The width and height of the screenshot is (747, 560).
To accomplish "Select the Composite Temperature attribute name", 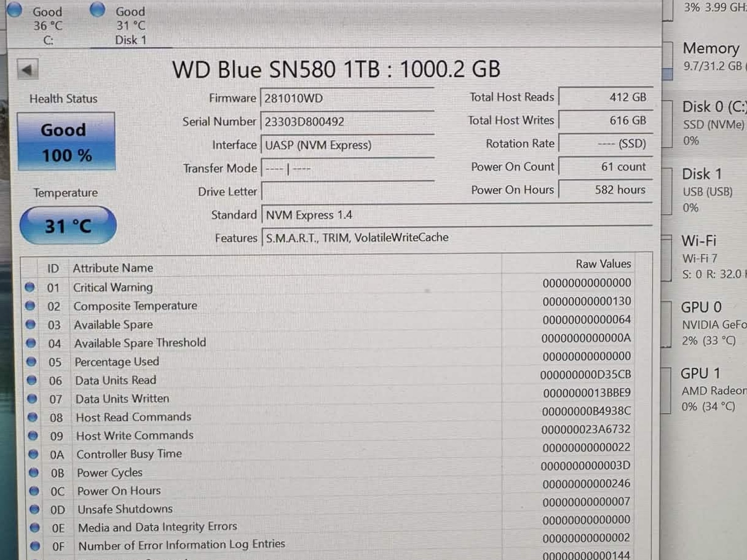I will pyautogui.click(x=135, y=306).
